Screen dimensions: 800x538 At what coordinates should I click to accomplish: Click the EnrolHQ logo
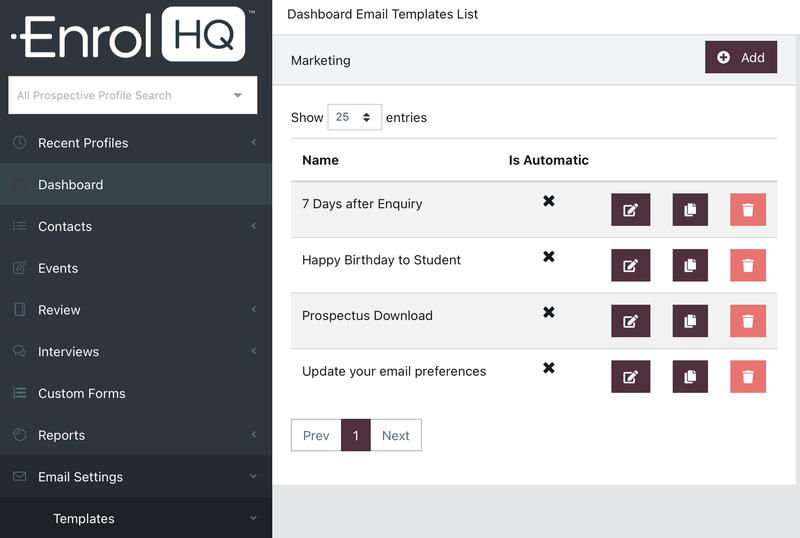[x=130, y=36]
